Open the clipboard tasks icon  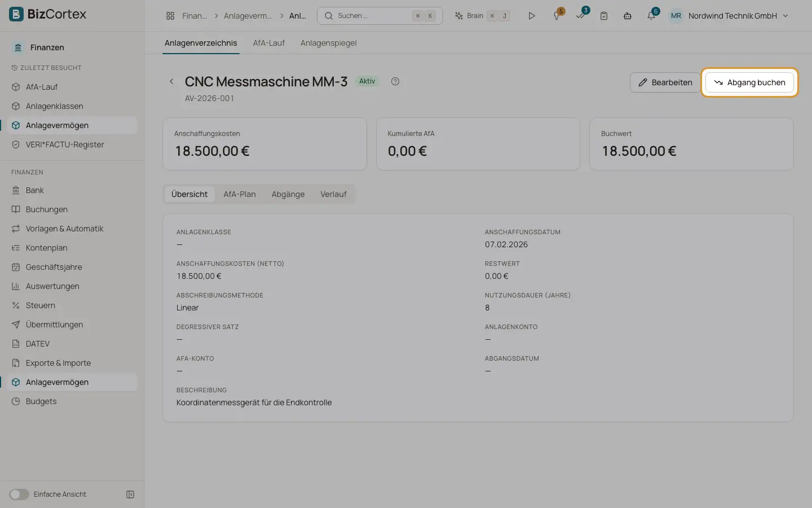(x=604, y=16)
